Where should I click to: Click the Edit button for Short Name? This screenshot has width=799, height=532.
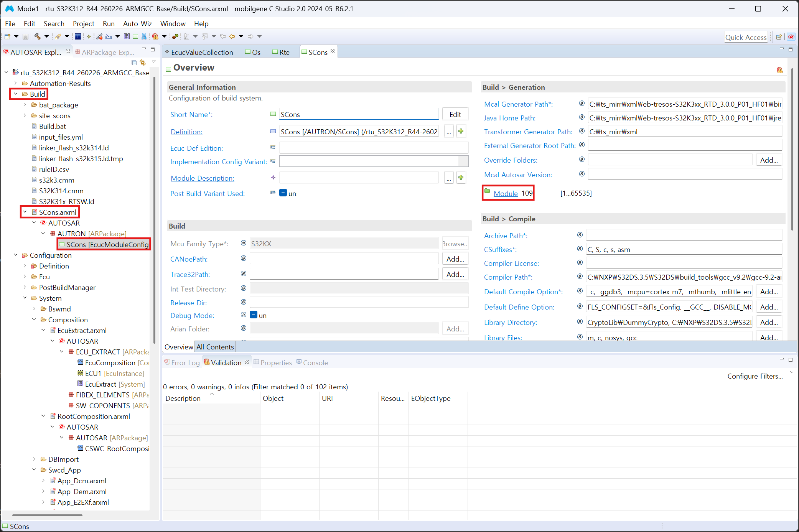pyautogui.click(x=455, y=114)
